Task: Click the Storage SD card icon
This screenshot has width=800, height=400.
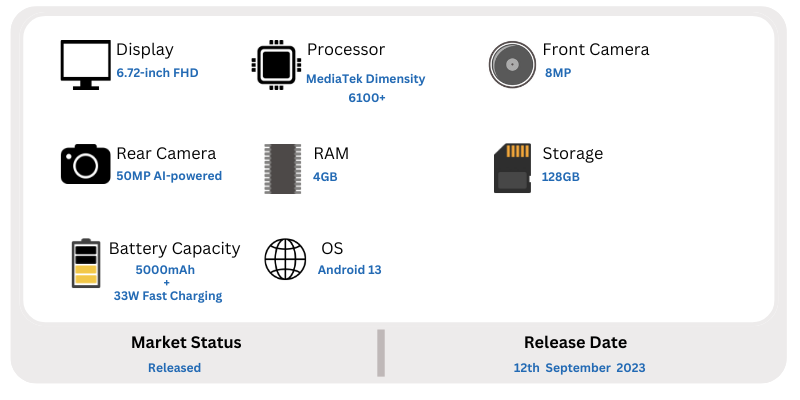Action: click(512, 168)
